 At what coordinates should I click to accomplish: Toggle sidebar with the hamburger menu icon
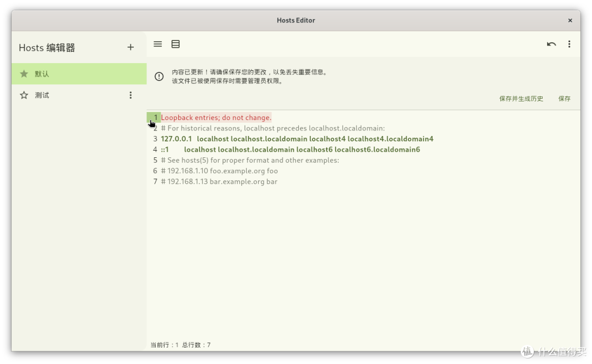(x=158, y=44)
